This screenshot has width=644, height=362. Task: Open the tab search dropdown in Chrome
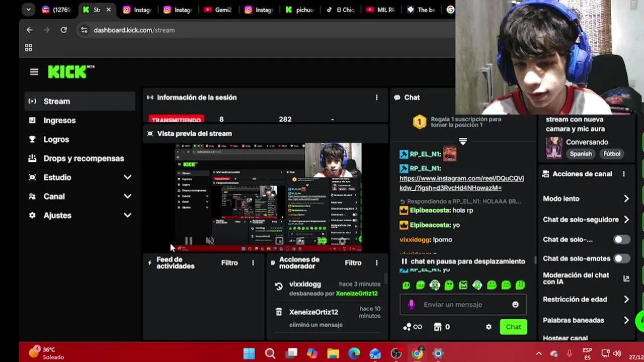pyautogui.click(x=28, y=9)
